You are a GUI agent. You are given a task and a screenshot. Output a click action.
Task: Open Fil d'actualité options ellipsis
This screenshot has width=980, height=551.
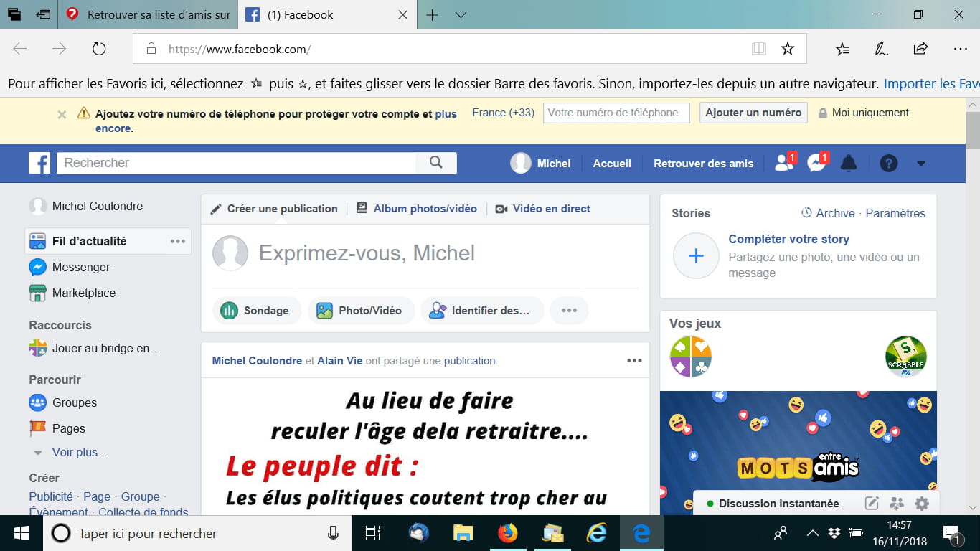[x=178, y=241]
